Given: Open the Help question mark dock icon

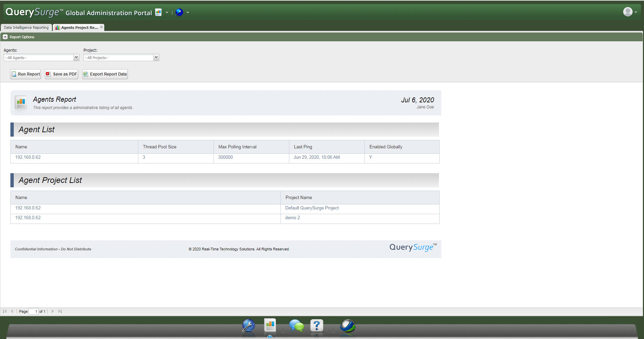Looking at the screenshot, I should (x=317, y=326).
